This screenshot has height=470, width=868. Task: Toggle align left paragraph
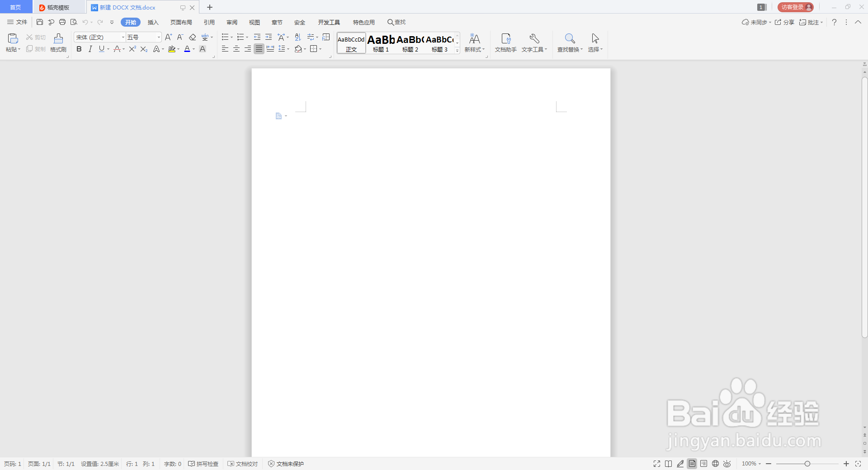pyautogui.click(x=225, y=49)
